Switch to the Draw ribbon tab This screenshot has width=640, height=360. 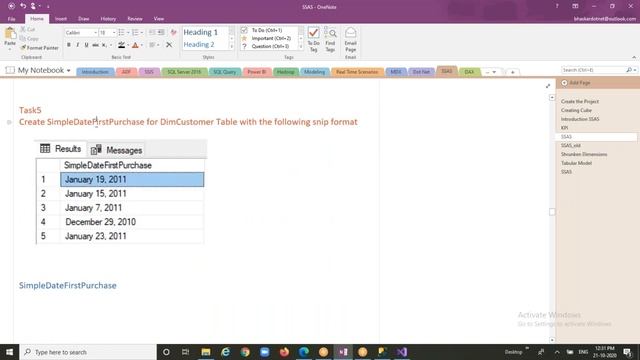tap(84, 19)
